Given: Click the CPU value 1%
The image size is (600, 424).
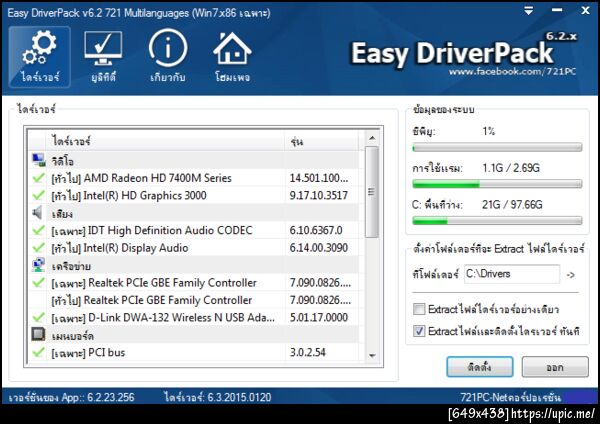Looking at the screenshot, I should click(x=489, y=131).
